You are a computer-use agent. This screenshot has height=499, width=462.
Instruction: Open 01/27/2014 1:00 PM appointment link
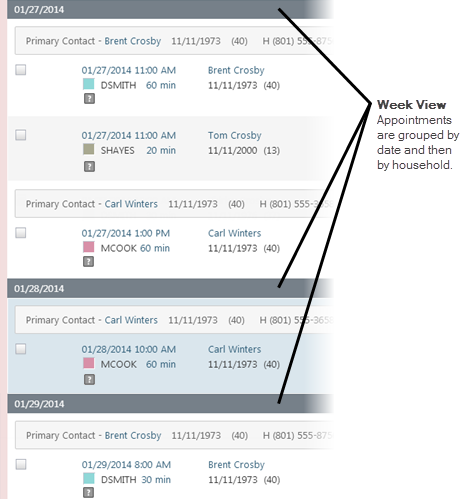126,233
